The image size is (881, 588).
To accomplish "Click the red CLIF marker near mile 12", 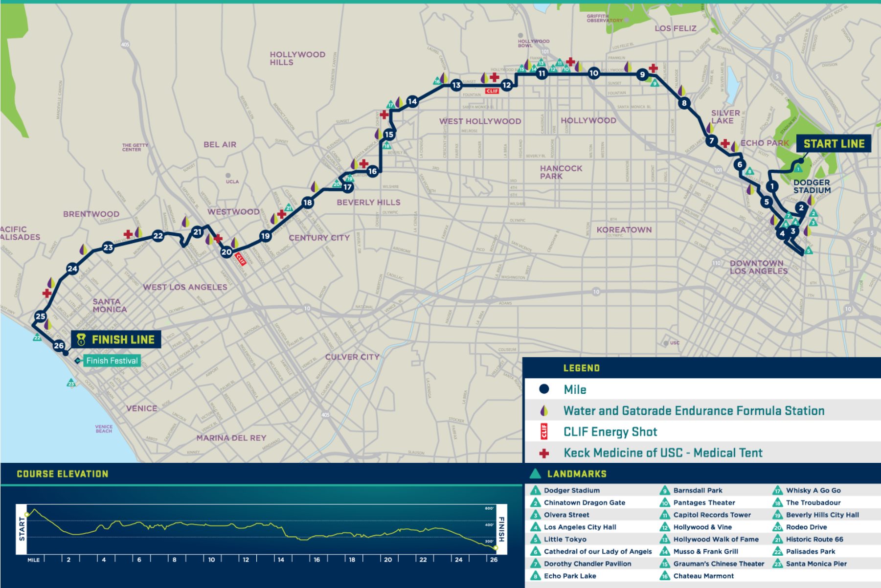I will tap(492, 91).
